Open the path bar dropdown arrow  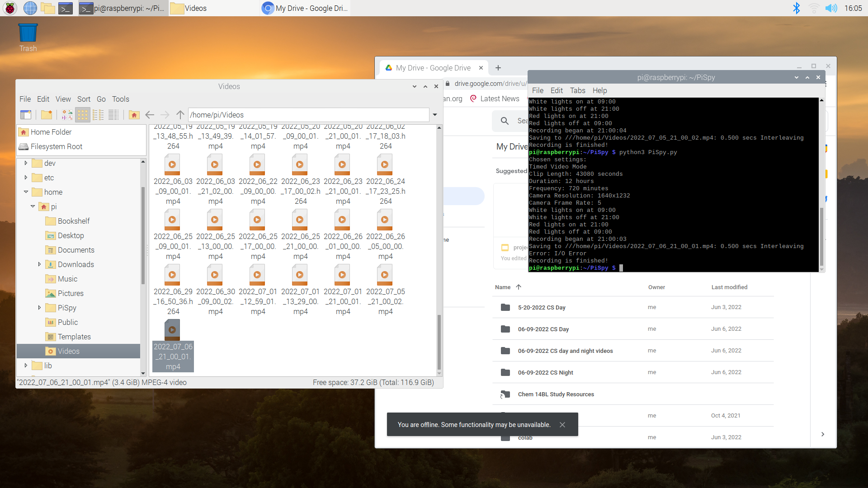[x=434, y=115]
